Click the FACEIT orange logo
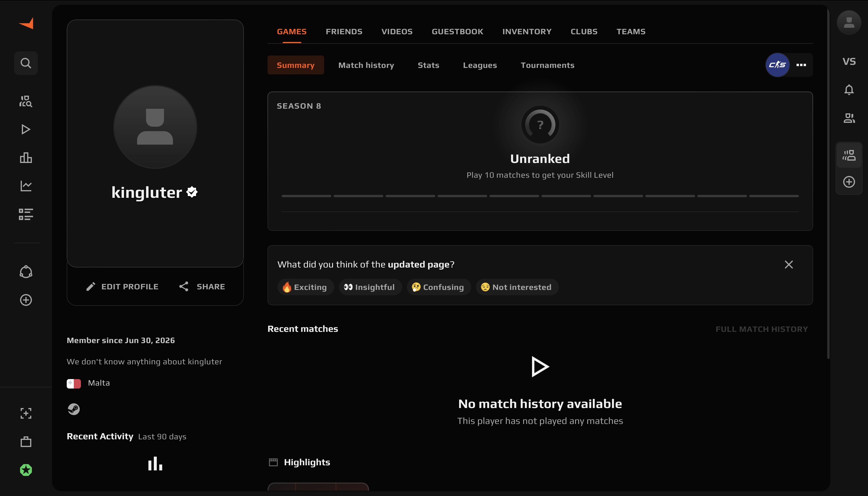This screenshot has height=496, width=868. [26, 23]
